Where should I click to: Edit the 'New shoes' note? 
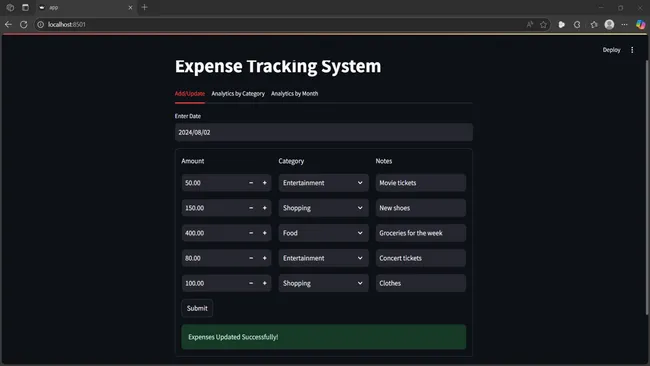click(421, 208)
